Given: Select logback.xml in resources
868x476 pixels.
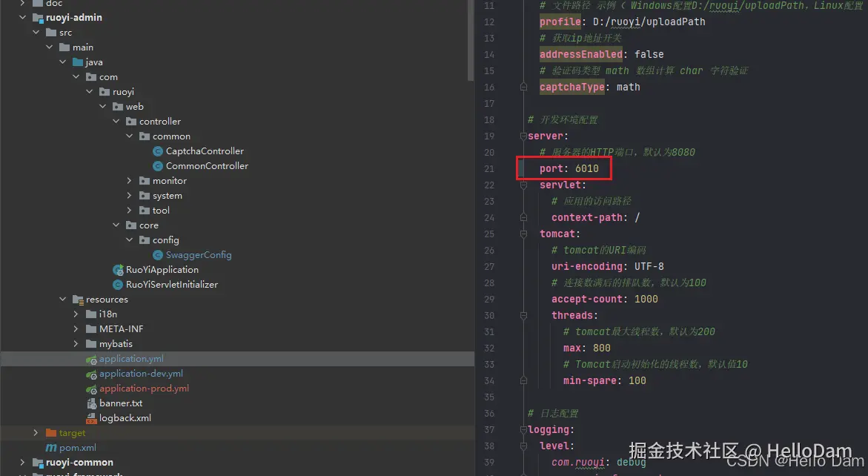Looking at the screenshot, I should point(125,418).
